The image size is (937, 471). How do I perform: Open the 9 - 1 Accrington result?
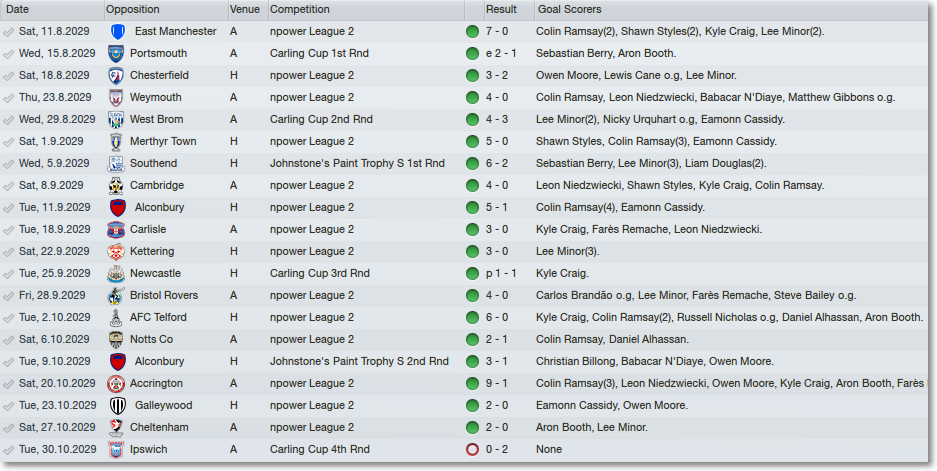pos(497,384)
